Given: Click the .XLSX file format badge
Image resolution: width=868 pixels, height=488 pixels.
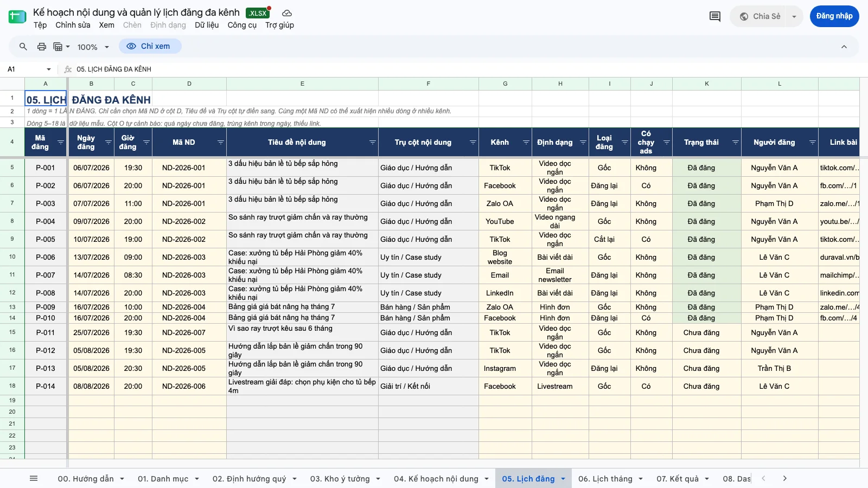Looking at the screenshot, I should click(x=258, y=13).
